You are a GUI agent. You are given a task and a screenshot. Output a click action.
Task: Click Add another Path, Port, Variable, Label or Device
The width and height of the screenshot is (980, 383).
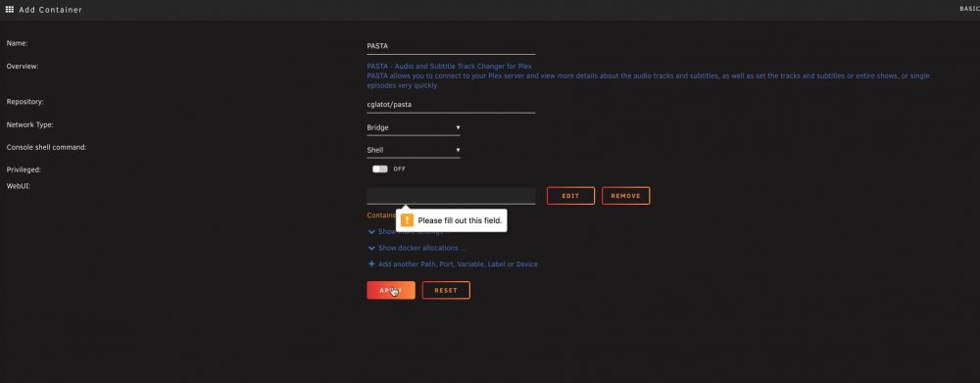click(458, 264)
